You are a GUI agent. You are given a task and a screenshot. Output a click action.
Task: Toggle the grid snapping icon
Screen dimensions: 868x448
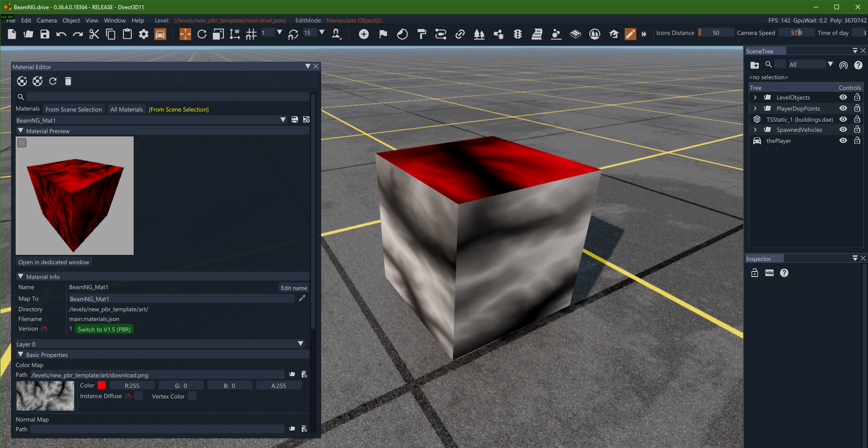(x=251, y=34)
